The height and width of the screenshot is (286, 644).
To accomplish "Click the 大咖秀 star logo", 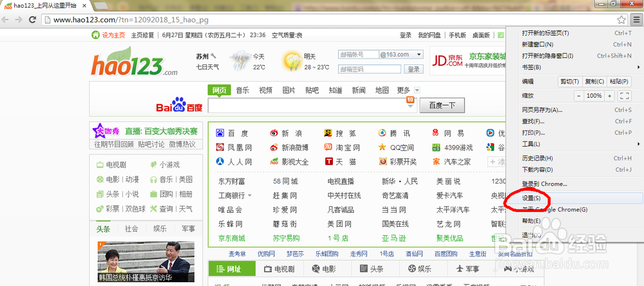I will (x=106, y=131).
